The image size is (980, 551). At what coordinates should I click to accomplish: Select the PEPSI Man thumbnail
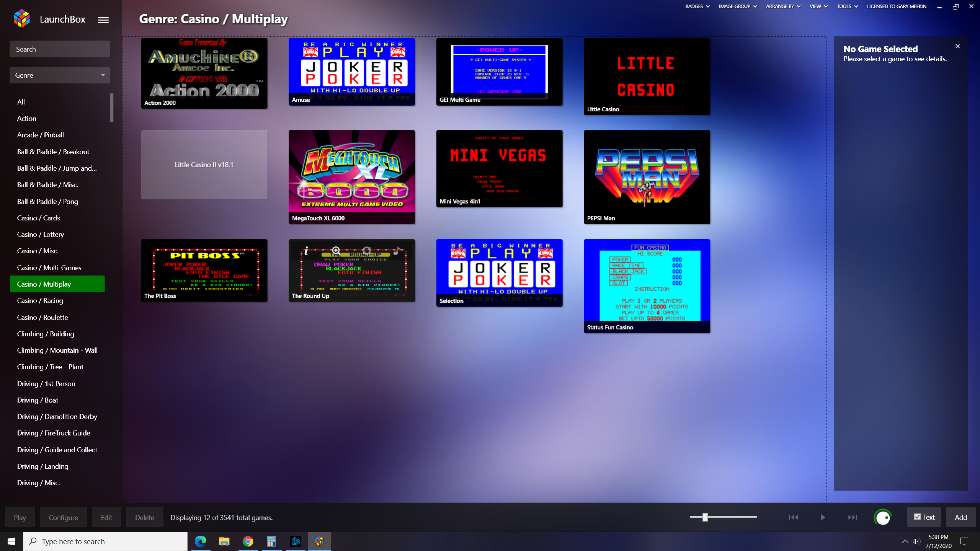[x=647, y=177]
